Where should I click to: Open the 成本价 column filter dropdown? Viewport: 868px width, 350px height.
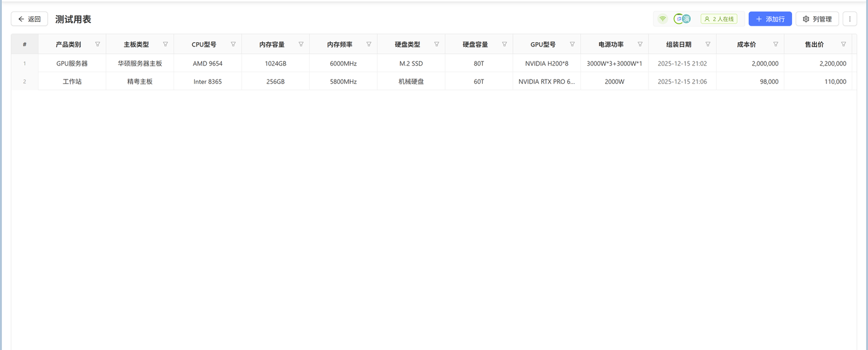pos(776,43)
